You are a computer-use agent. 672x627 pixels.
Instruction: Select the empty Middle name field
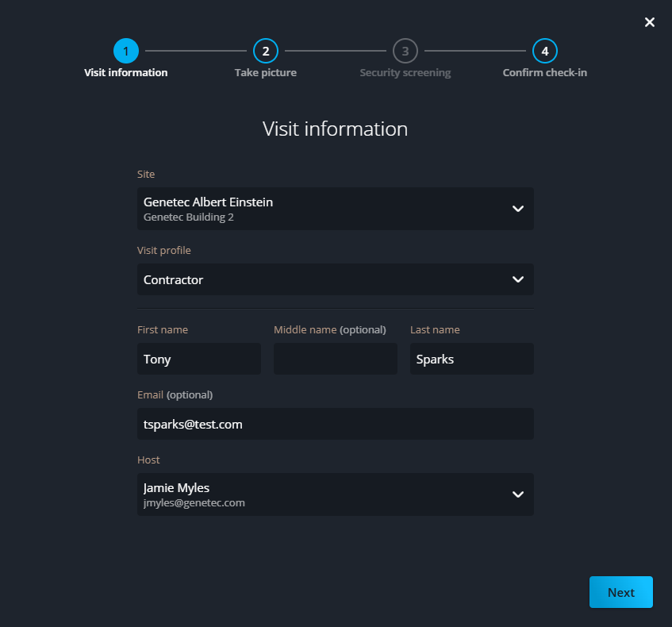[335, 359]
